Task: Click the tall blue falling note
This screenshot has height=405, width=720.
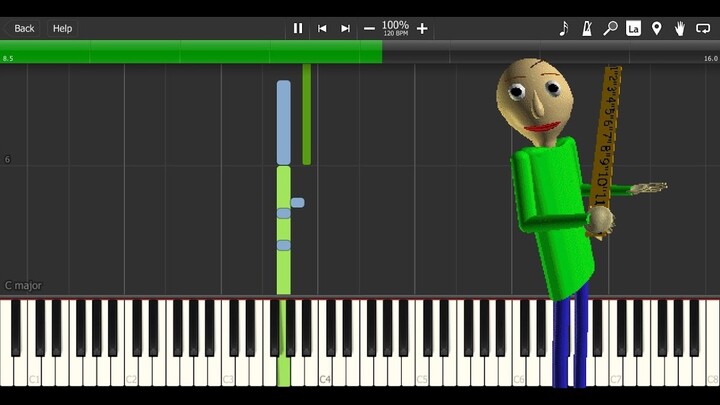Action: (x=283, y=123)
